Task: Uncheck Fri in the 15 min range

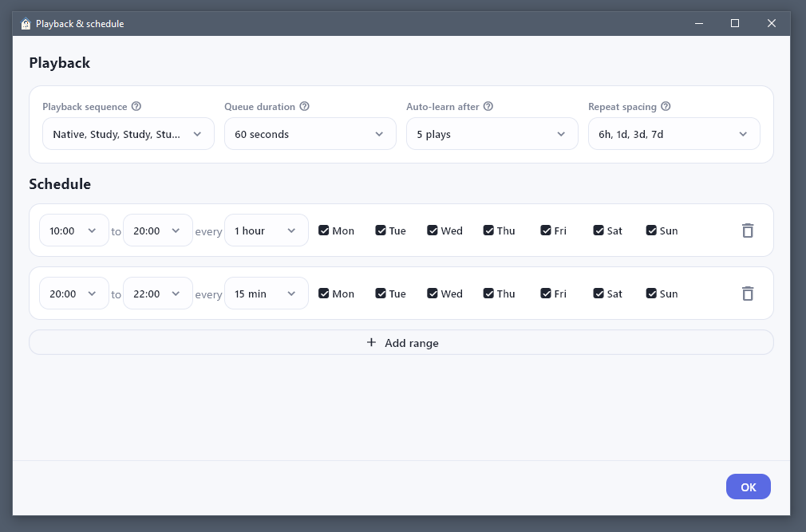Action: [546, 294]
